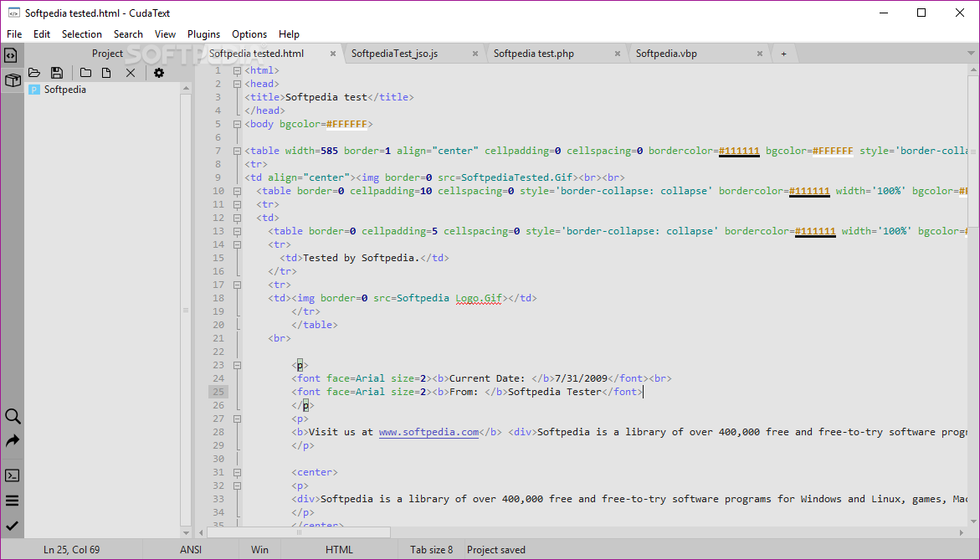Add folder to project icon
Screen dimensions: 980x560
pos(85,73)
